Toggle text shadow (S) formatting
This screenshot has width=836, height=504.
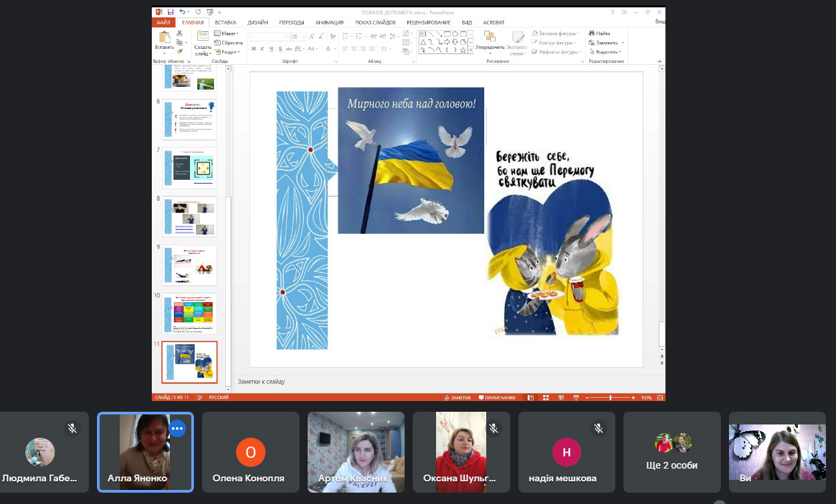[280, 49]
